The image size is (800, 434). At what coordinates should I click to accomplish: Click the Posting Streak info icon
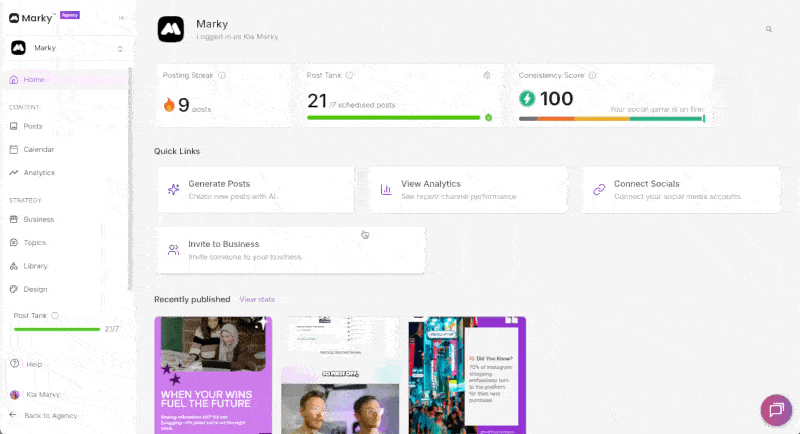[x=222, y=75]
